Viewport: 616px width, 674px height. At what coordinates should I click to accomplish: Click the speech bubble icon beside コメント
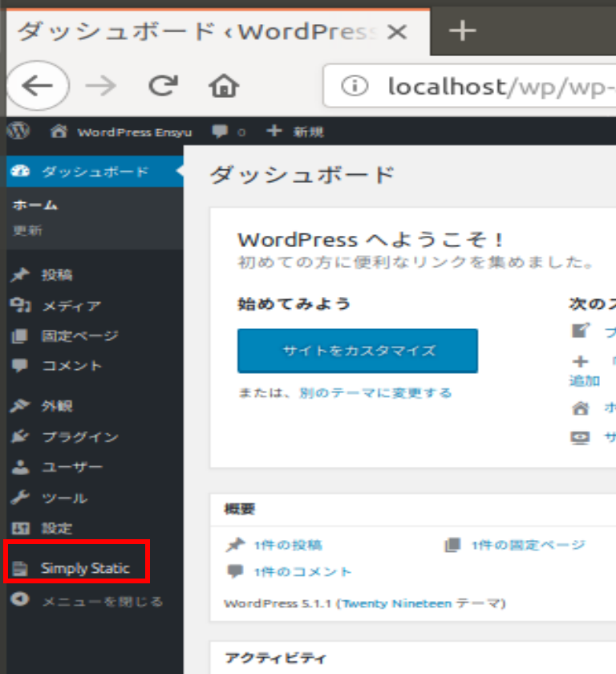tap(20, 366)
